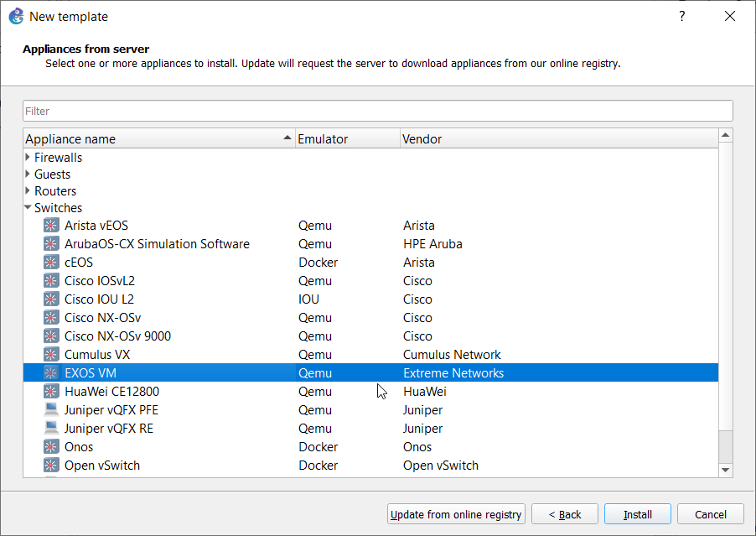The width and height of the screenshot is (756, 536).
Task: Click the Cisco IOU L2 switch icon
Action: pyautogui.click(x=51, y=299)
